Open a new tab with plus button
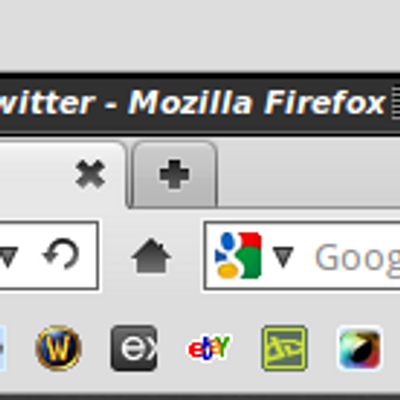Viewport: 400px width, 400px height. [174, 174]
